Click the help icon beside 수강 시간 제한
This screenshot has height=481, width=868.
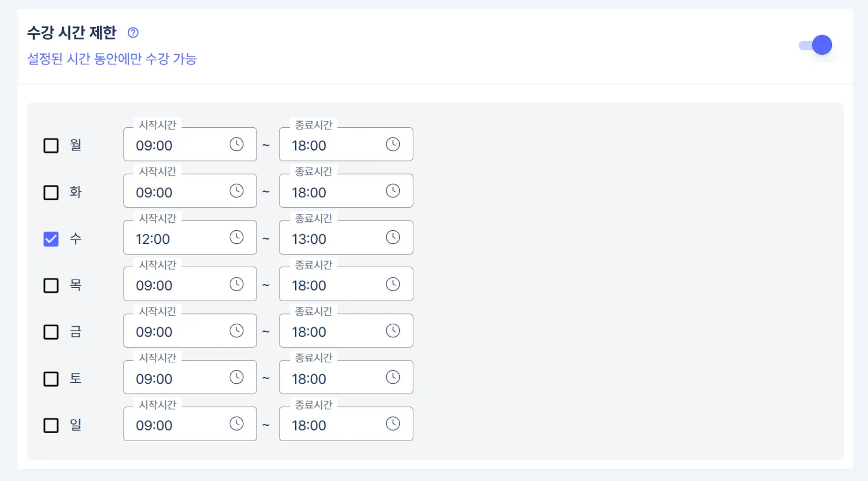[x=133, y=33]
